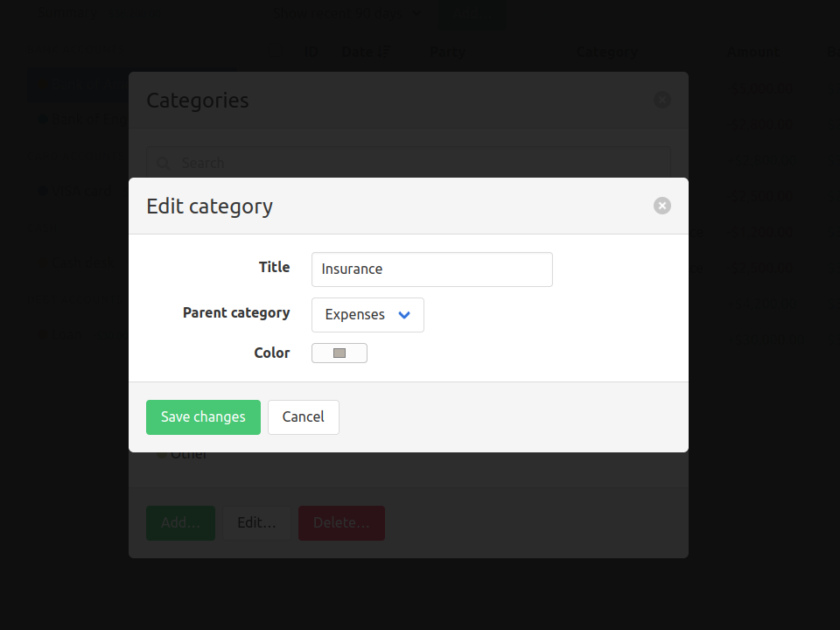Click the Edit... button in Categories

[256, 523]
